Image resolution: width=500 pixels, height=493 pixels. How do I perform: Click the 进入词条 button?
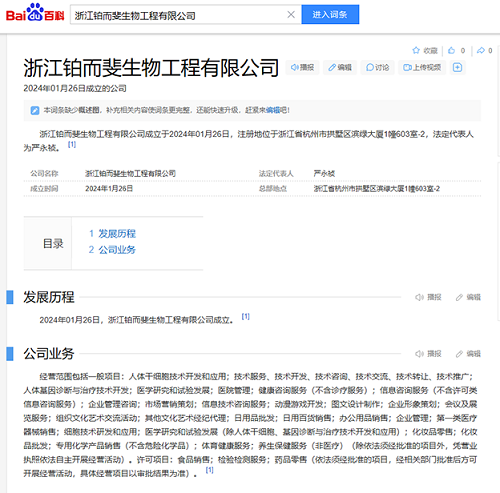330,15
